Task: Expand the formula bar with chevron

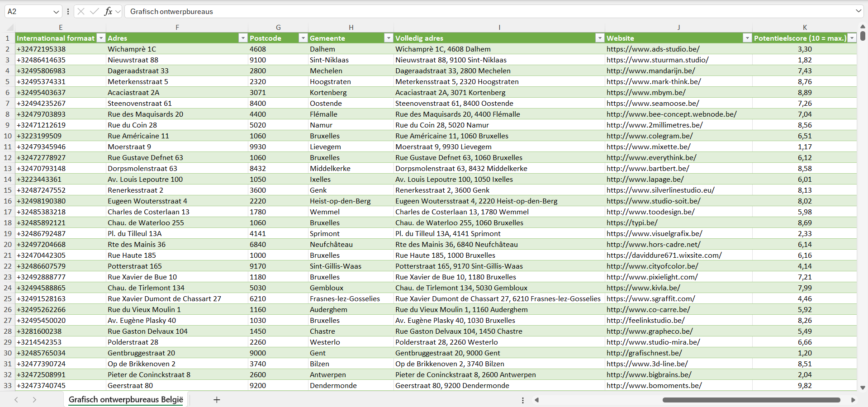Action: click(x=858, y=11)
